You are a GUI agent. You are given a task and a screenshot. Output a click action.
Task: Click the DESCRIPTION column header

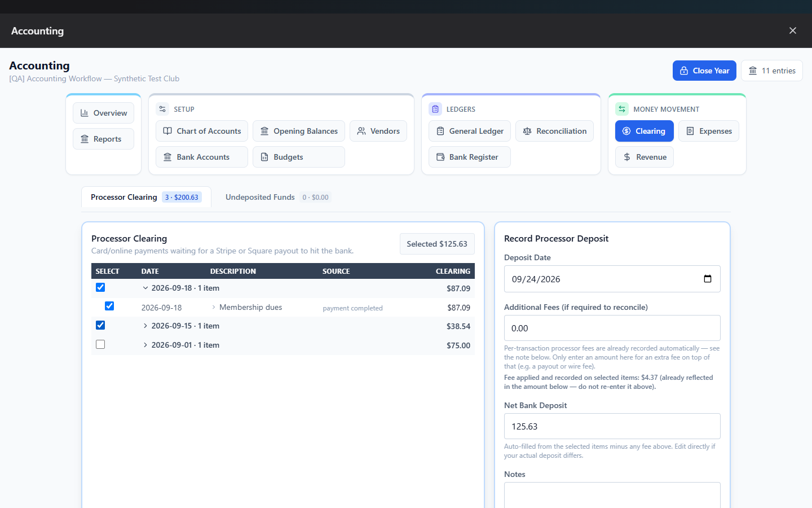point(233,271)
